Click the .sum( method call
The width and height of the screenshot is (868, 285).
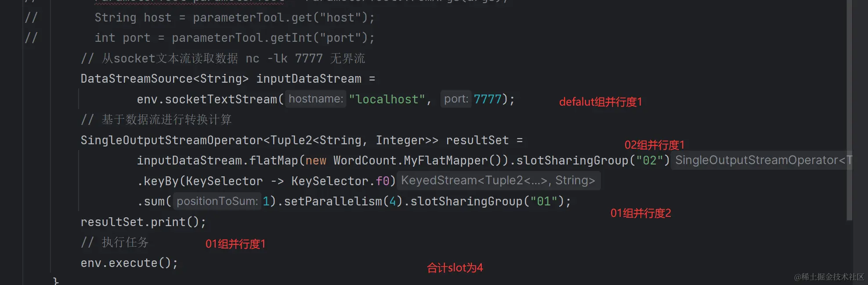pos(154,201)
